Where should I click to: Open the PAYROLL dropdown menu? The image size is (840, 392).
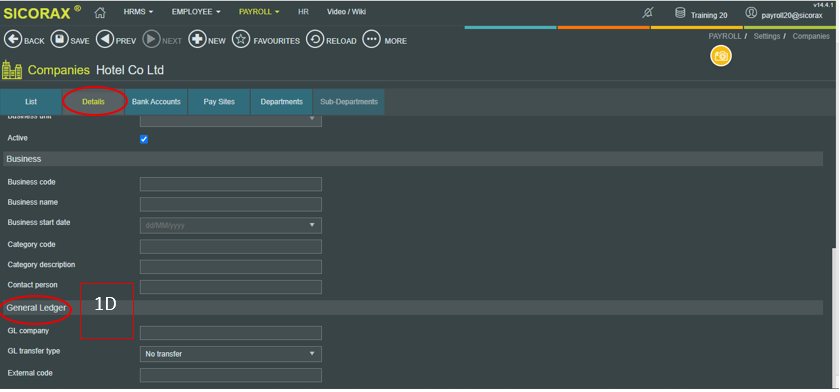pos(259,12)
